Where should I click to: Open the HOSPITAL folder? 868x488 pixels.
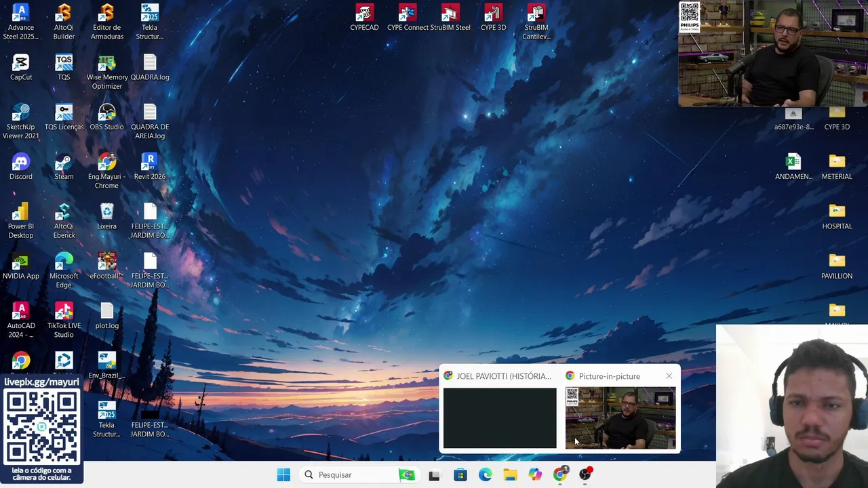837,217
